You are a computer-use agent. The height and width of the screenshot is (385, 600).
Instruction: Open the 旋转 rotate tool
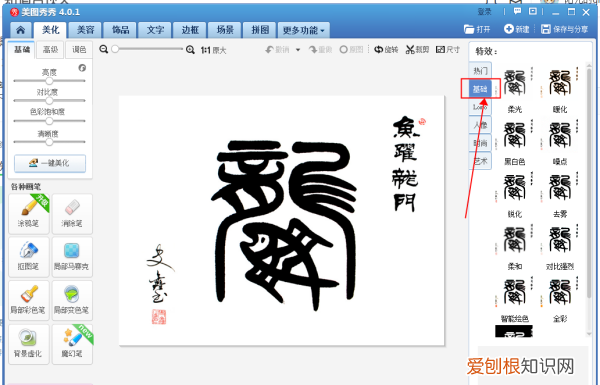[386, 50]
